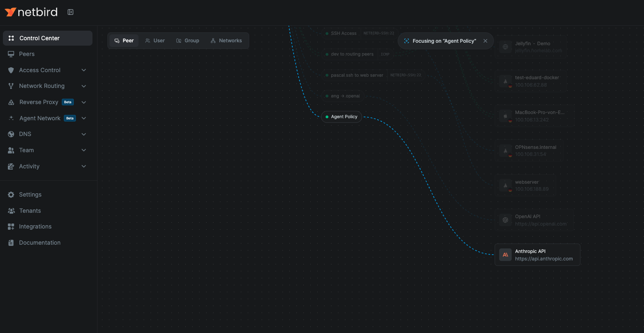Click the Control Center grid icon

(x=11, y=38)
